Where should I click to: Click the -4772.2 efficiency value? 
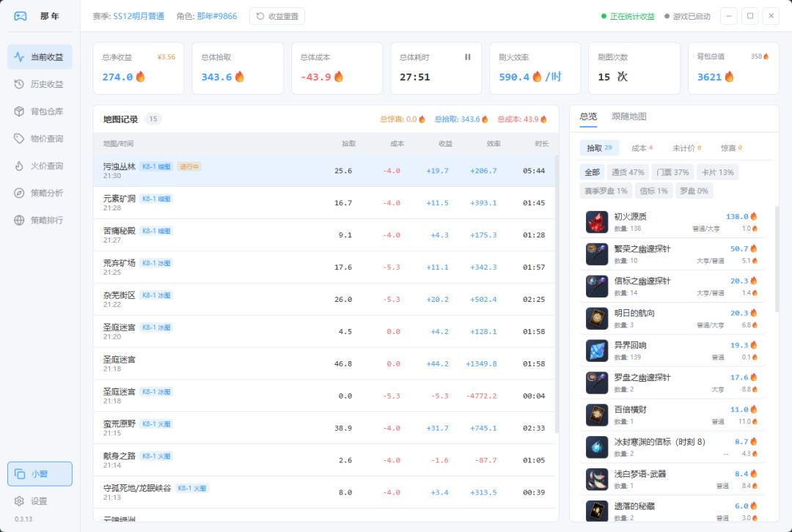[x=481, y=396]
